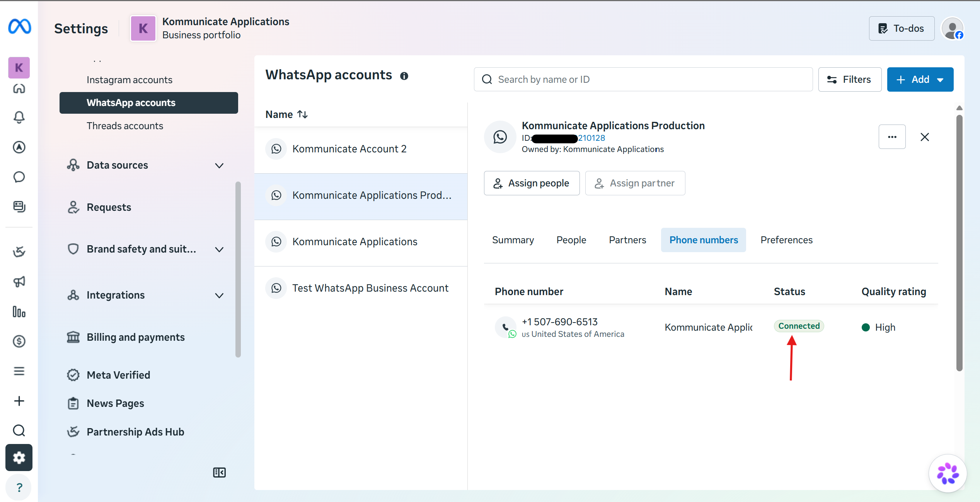Open the all tools hamburger icon
This screenshot has width=980, height=502.
19,371
